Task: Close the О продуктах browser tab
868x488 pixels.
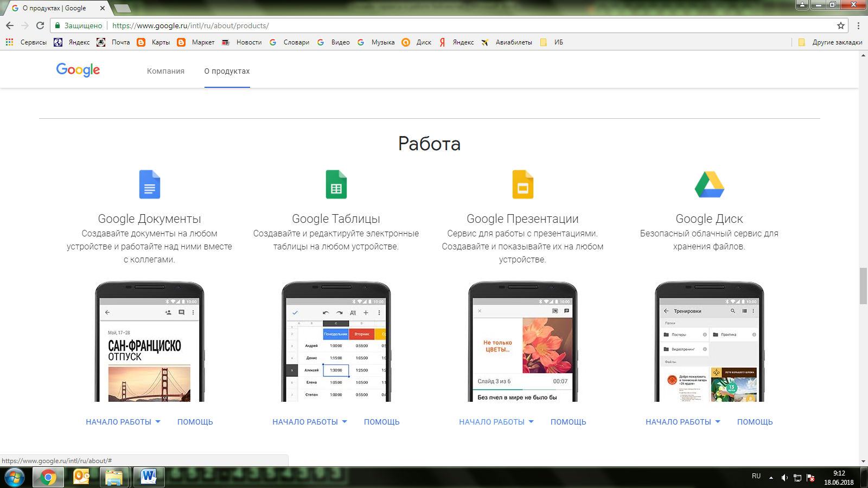Action: pyautogui.click(x=103, y=8)
